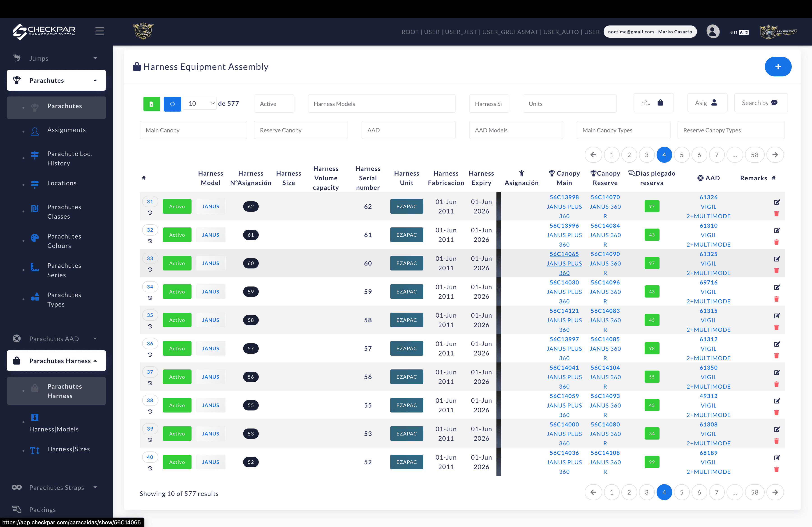
Task: Click the Harness Models filter field
Action: coord(381,104)
